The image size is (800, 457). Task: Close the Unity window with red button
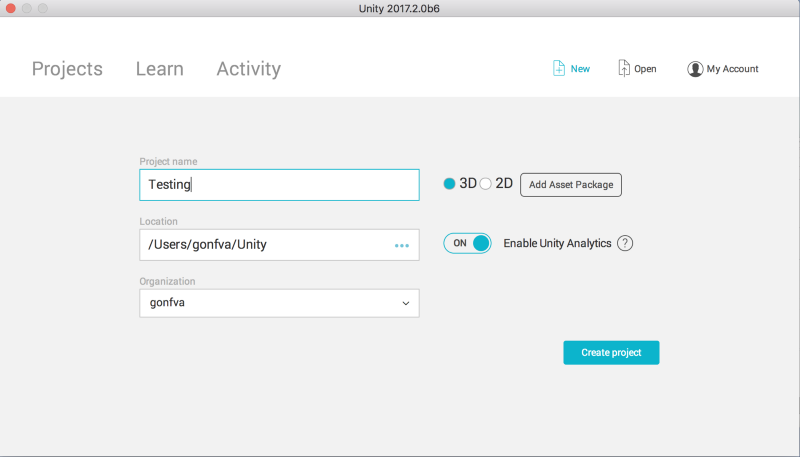pos(11,8)
